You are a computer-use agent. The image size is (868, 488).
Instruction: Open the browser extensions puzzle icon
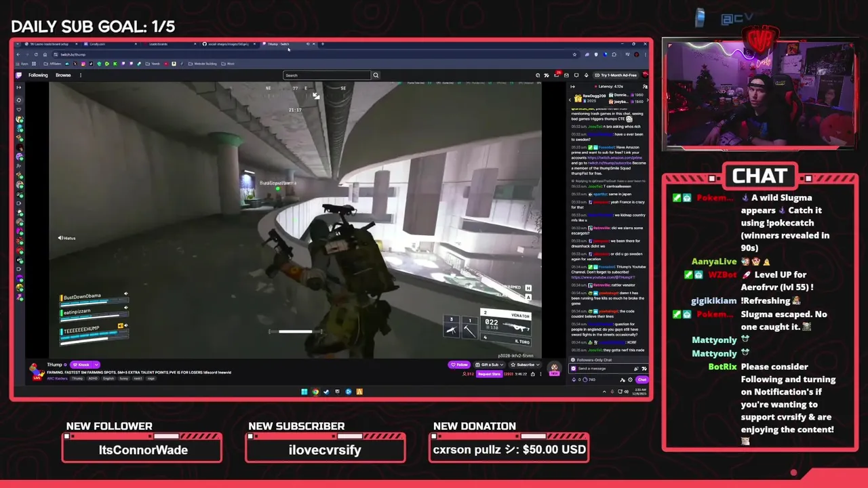(614, 54)
